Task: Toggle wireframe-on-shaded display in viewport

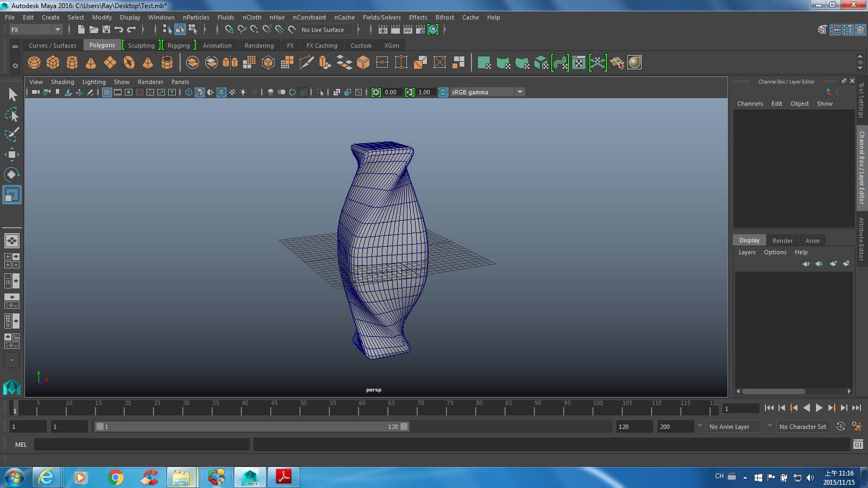Action: click(x=221, y=92)
